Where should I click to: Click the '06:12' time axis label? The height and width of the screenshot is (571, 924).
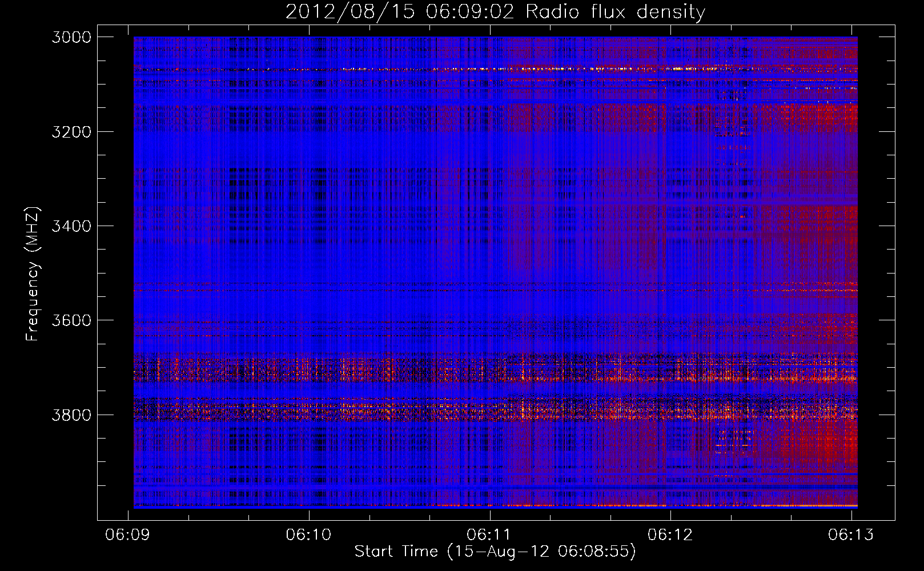click(x=670, y=534)
